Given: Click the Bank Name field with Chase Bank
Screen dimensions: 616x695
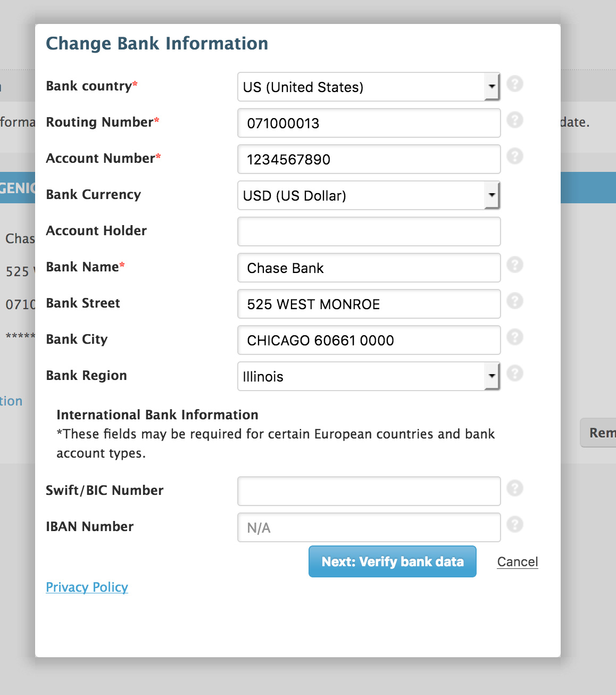Looking at the screenshot, I should point(369,268).
